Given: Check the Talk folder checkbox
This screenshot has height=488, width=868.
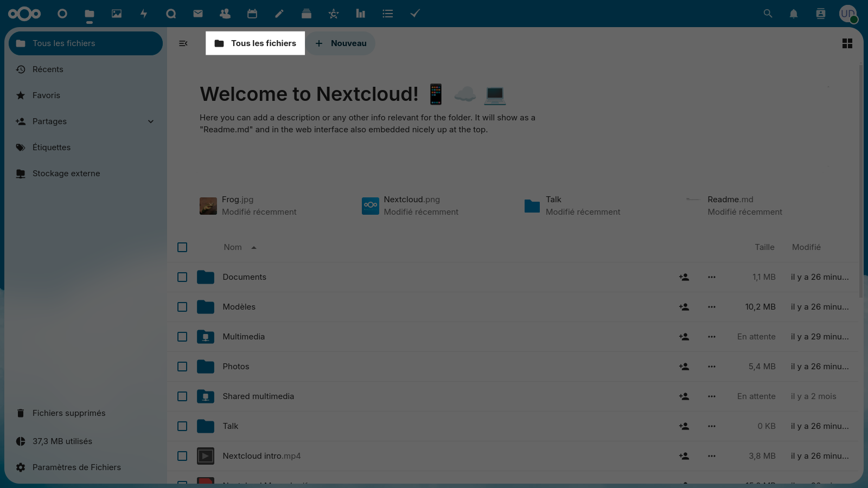Looking at the screenshot, I should 182,426.
